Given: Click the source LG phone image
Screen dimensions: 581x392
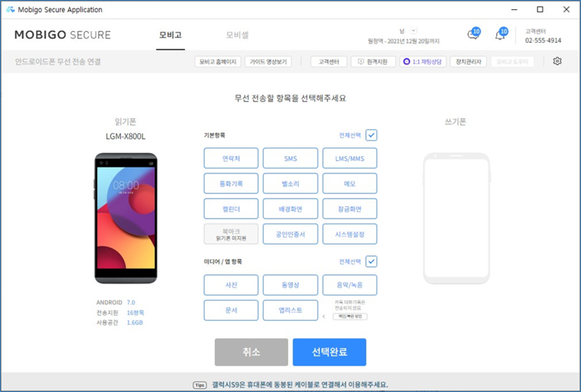Looking at the screenshot, I should [126, 219].
